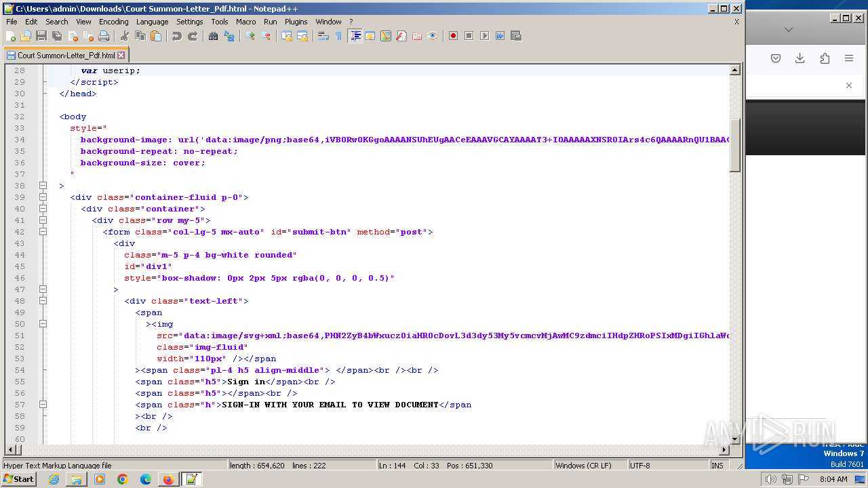Collapse the fold at line 41 row div
This screenshot has width=868, height=488.
coord(43,220)
